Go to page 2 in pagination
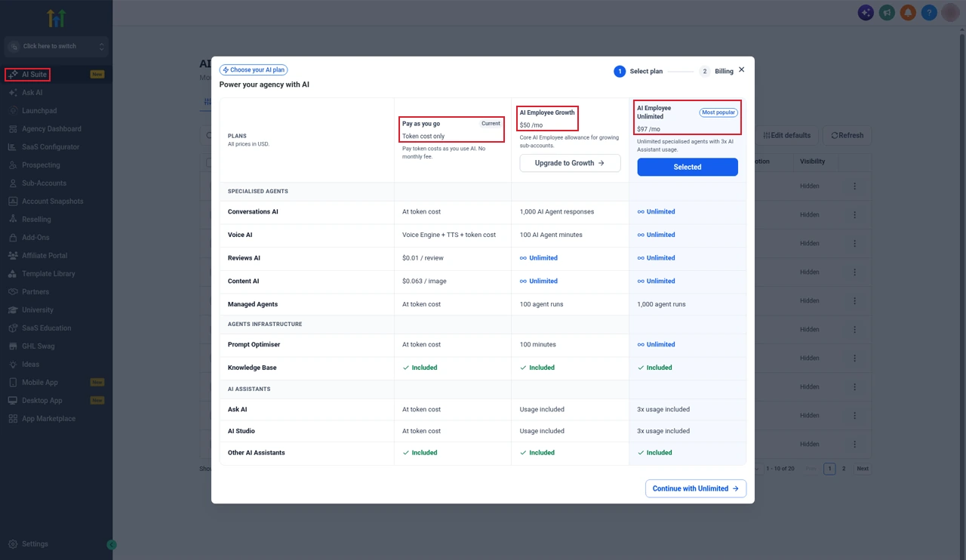966x560 pixels. click(844, 469)
